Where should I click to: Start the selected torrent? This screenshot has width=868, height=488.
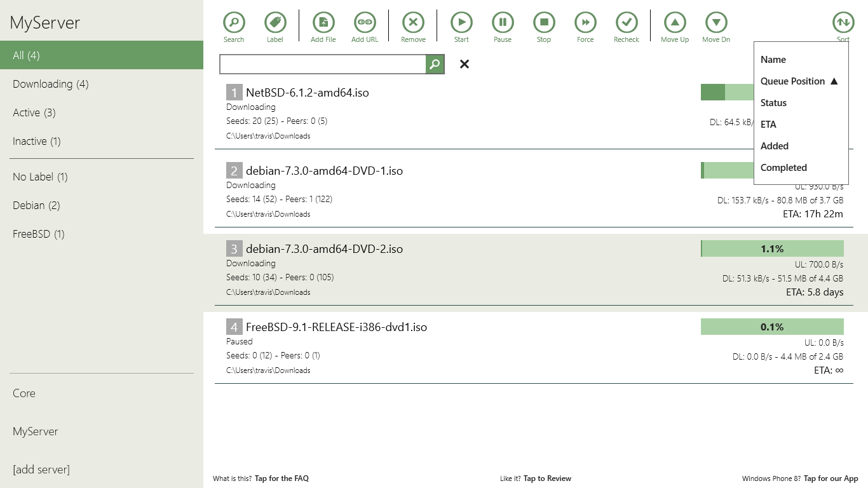(x=461, y=22)
